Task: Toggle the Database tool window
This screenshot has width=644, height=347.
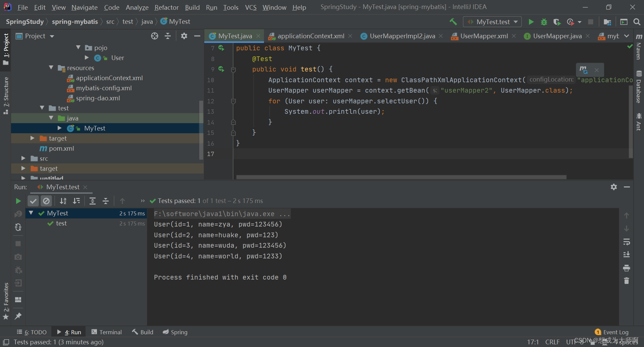Action: click(x=639, y=87)
